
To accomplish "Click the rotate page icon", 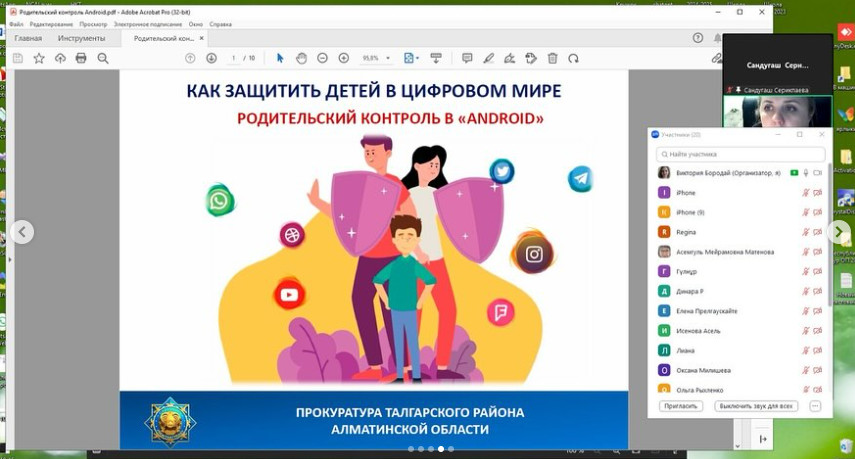I will (x=573, y=59).
